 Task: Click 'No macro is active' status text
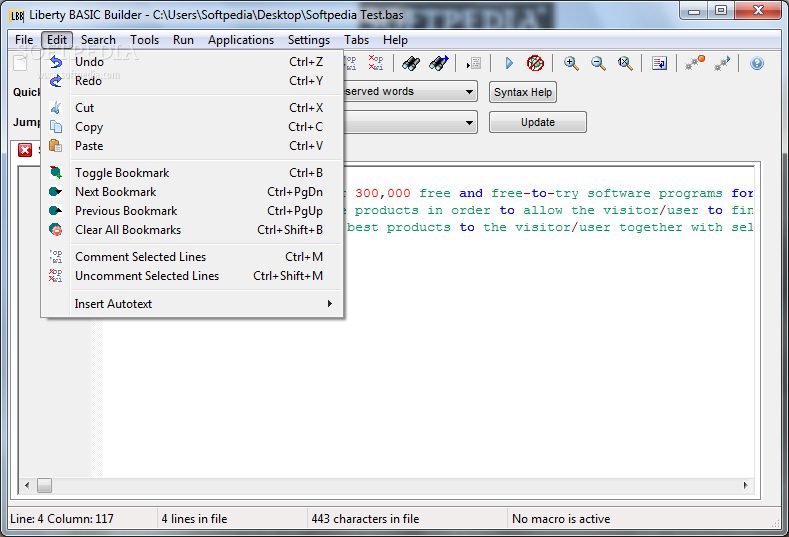[561, 519]
